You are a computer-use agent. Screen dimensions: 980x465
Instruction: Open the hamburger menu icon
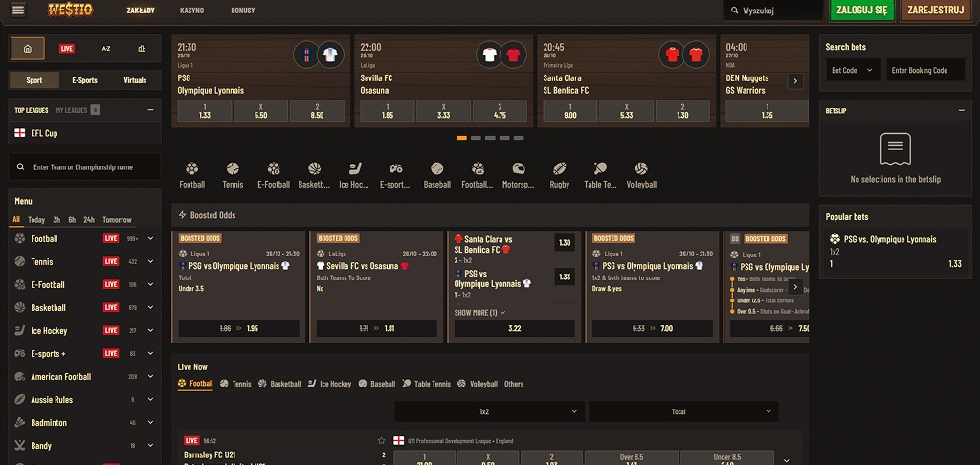point(18,10)
